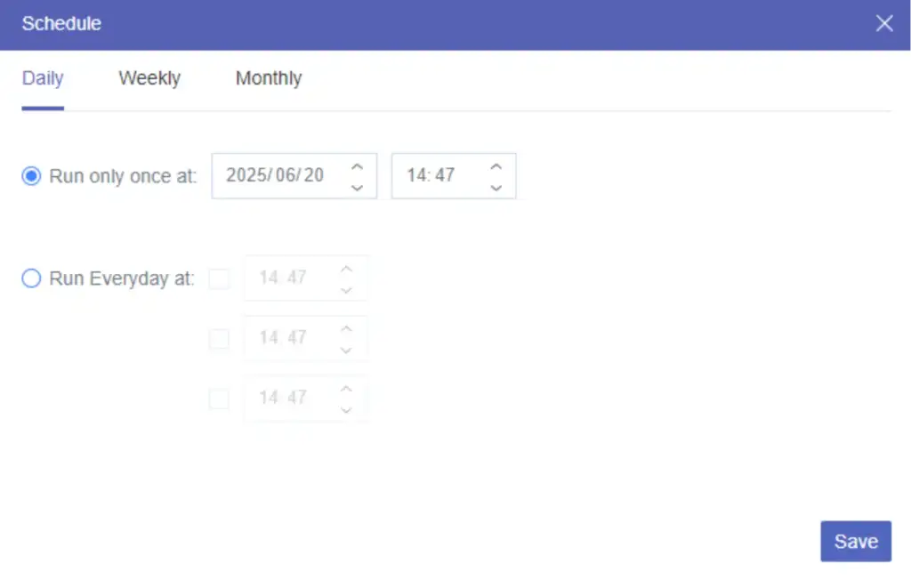Screen dimensions: 911x588
Task: Increase the 14:47 run-once time
Action: pos(496,165)
